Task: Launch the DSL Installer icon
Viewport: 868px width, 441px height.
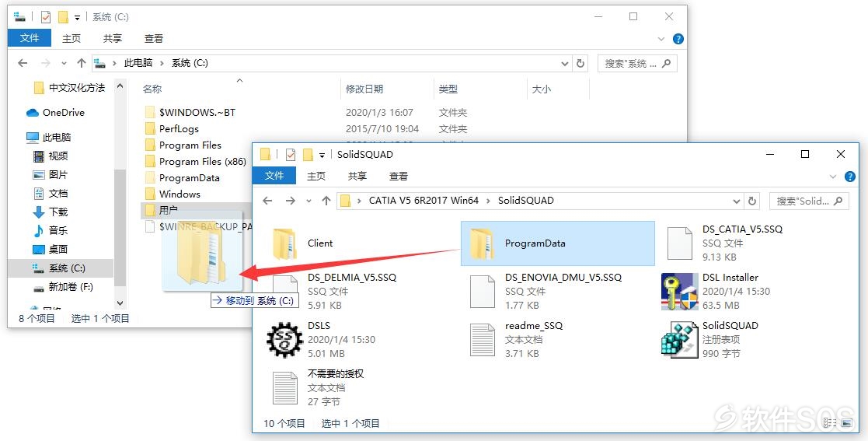Action: (x=680, y=292)
